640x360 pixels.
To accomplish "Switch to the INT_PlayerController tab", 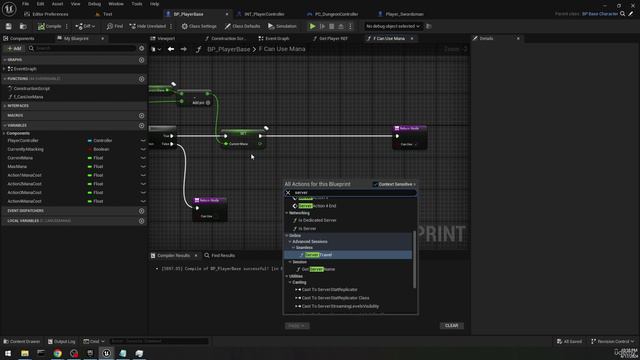I will pyautogui.click(x=264, y=14).
